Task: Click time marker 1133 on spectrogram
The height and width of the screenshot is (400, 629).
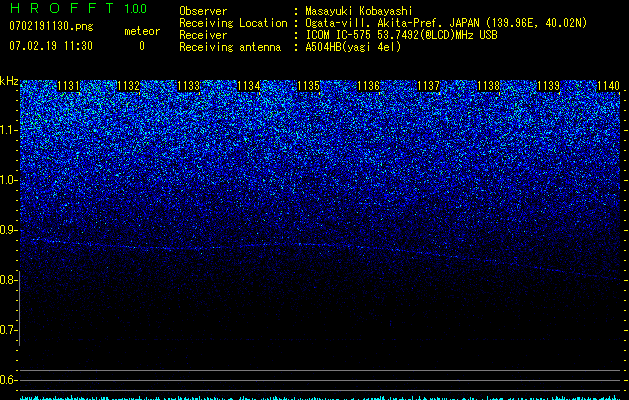Action: click(189, 86)
